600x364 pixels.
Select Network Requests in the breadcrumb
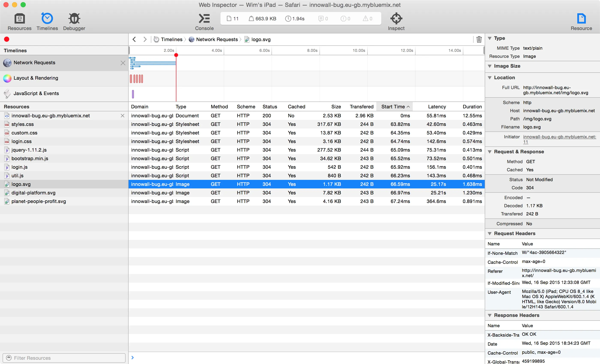[x=216, y=39]
